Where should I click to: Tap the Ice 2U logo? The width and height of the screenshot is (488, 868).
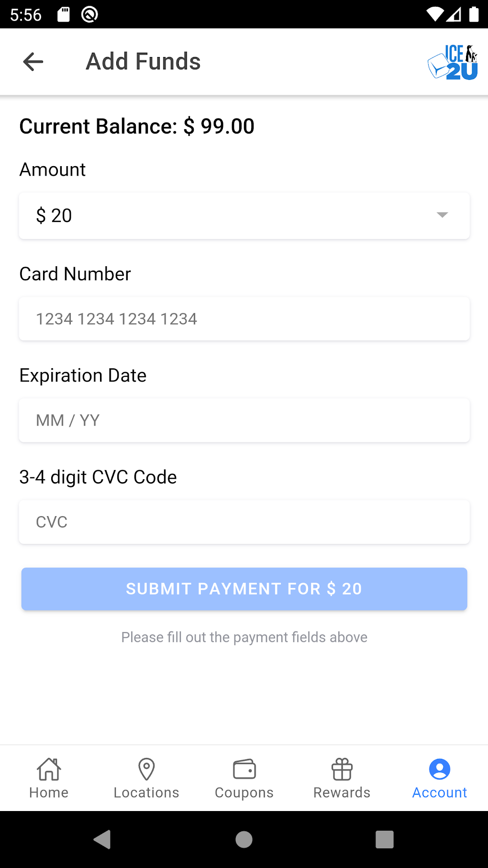[453, 62]
